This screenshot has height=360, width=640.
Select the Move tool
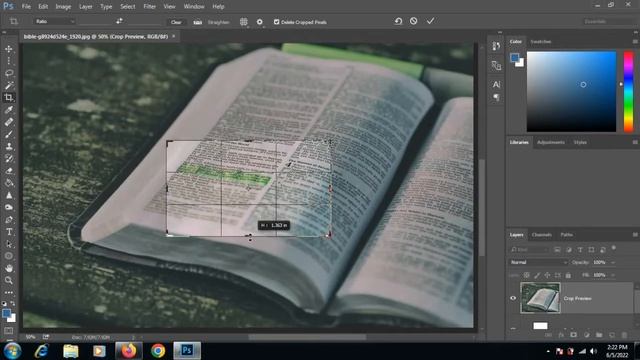[9, 49]
